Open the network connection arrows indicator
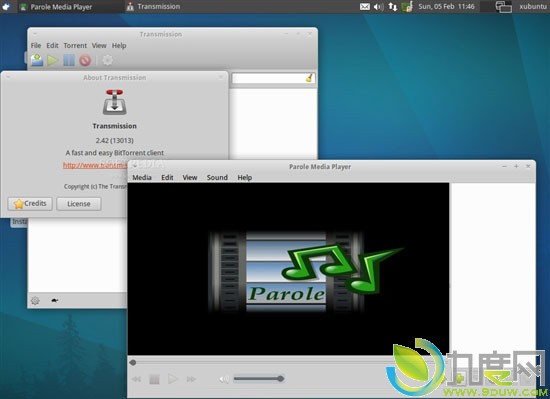Image resolution: width=550 pixels, height=399 pixels. point(393,7)
